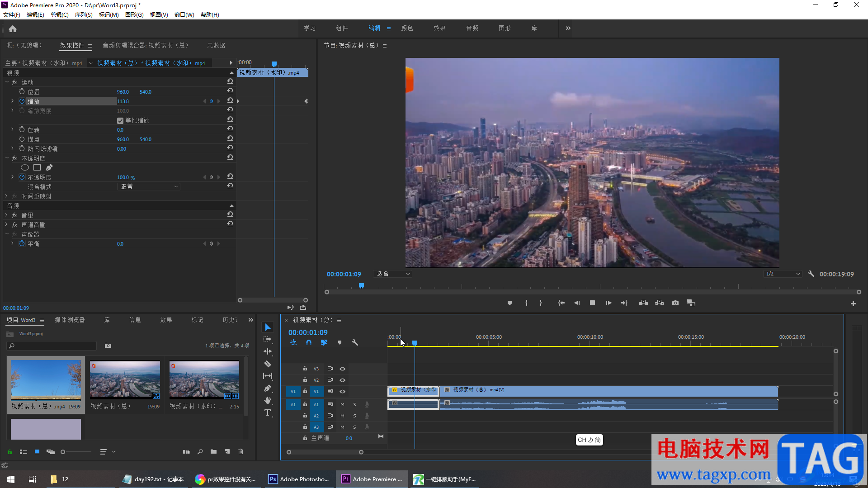
Task: Select the Selection tool arrow
Action: 268,327
